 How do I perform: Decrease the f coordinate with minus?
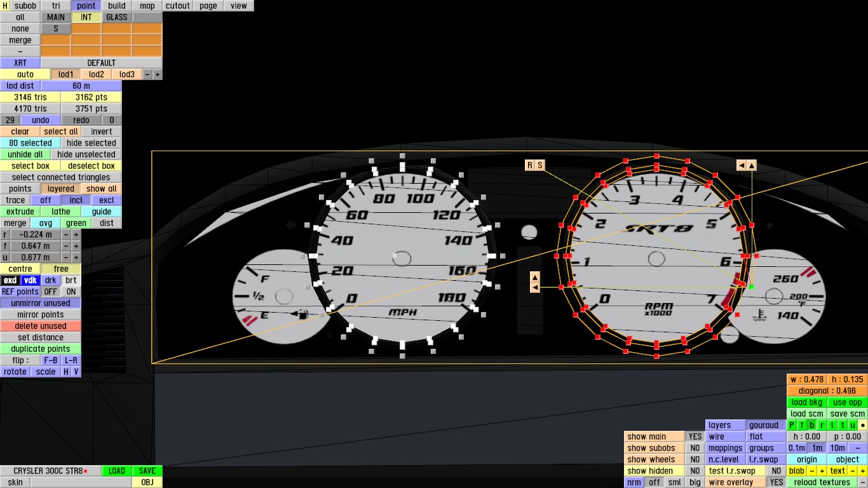pos(66,246)
